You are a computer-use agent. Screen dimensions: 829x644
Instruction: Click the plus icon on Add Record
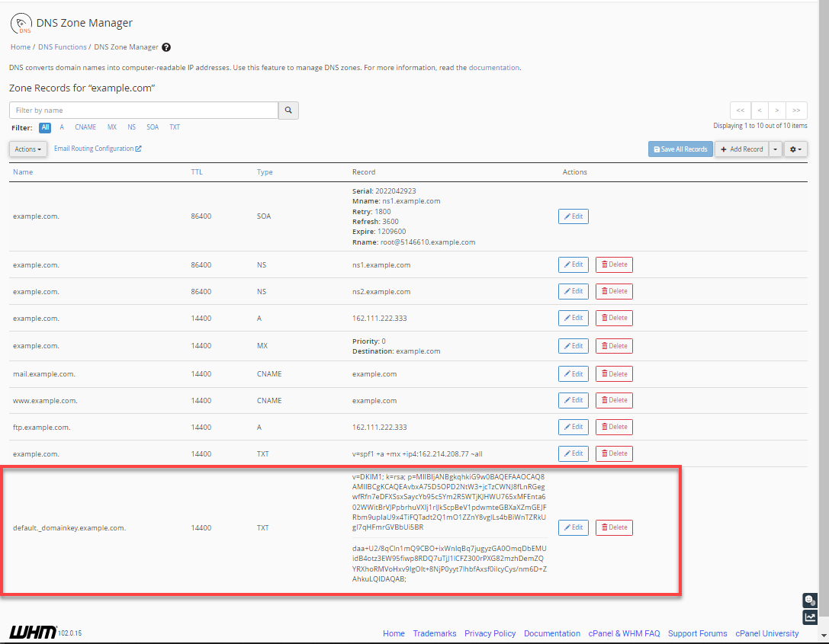pyautogui.click(x=722, y=149)
